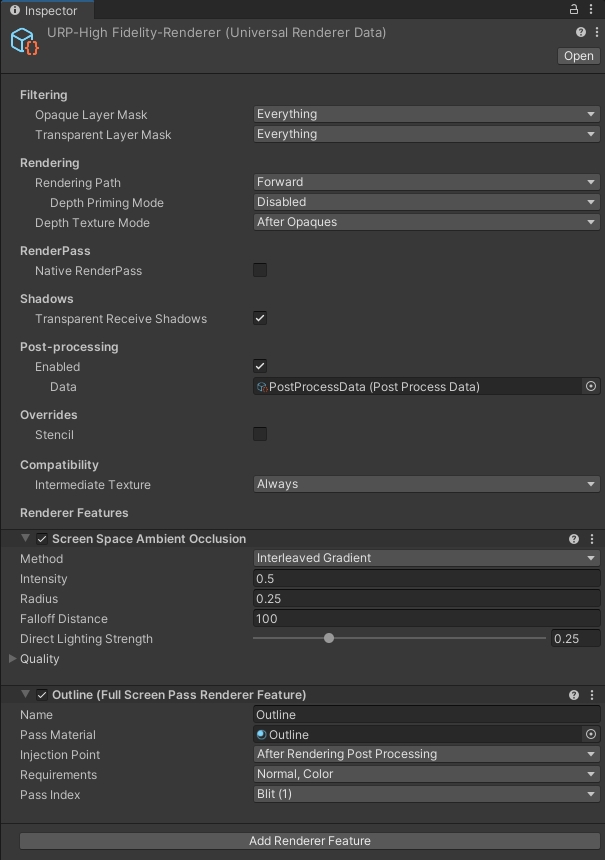Toggle Transparent Receive Shadows checkbox

pos(260,318)
